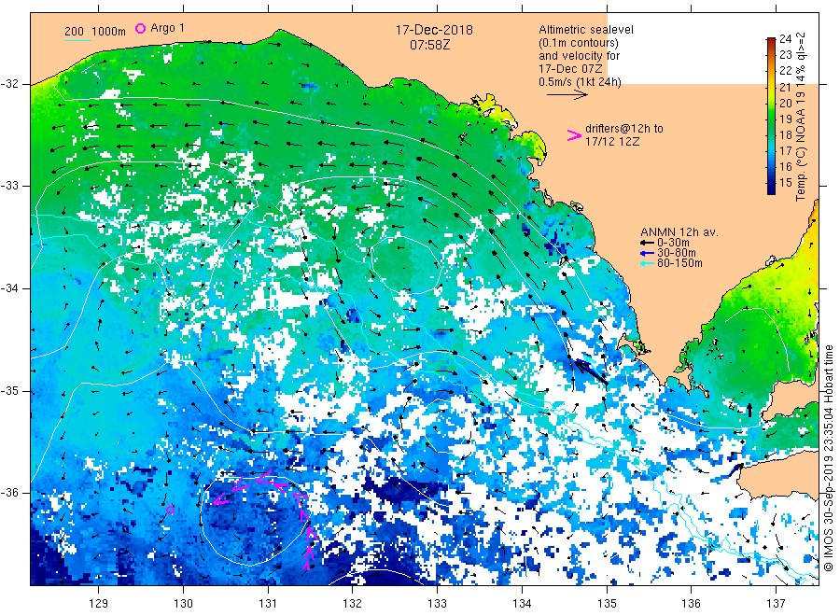The image size is (840, 616).
Task: Click the '0-30m' depth label
Action: (673, 243)
